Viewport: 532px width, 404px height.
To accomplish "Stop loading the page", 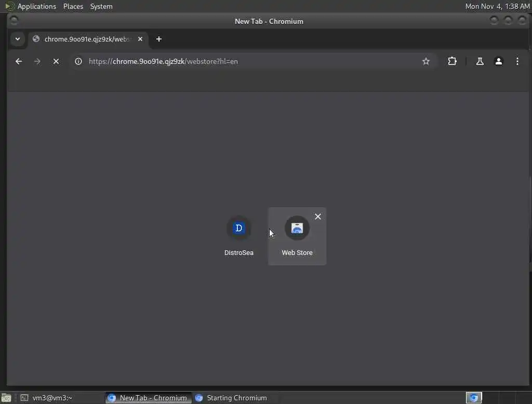I will [x=56, y=61].
